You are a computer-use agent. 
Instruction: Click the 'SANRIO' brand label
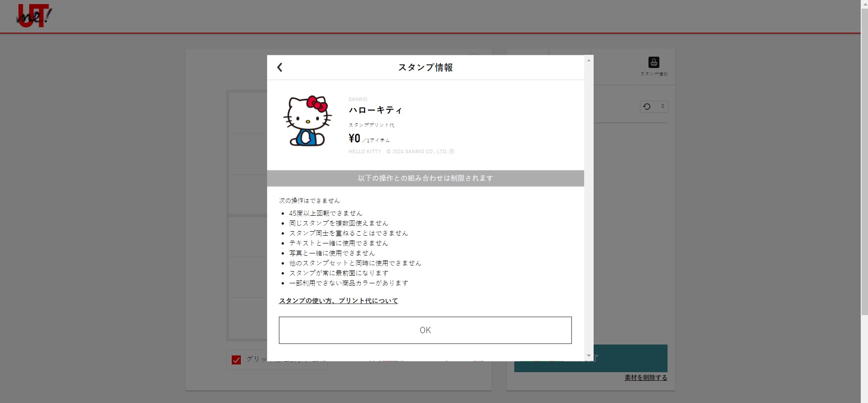358,99
